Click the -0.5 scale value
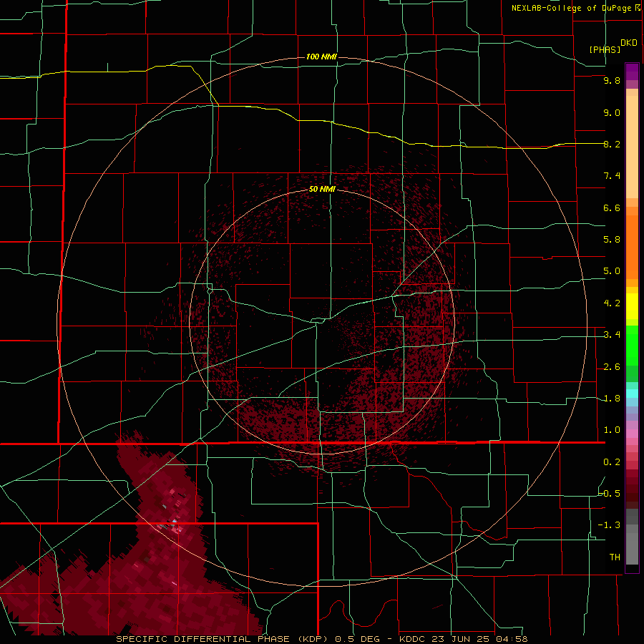 610,493
